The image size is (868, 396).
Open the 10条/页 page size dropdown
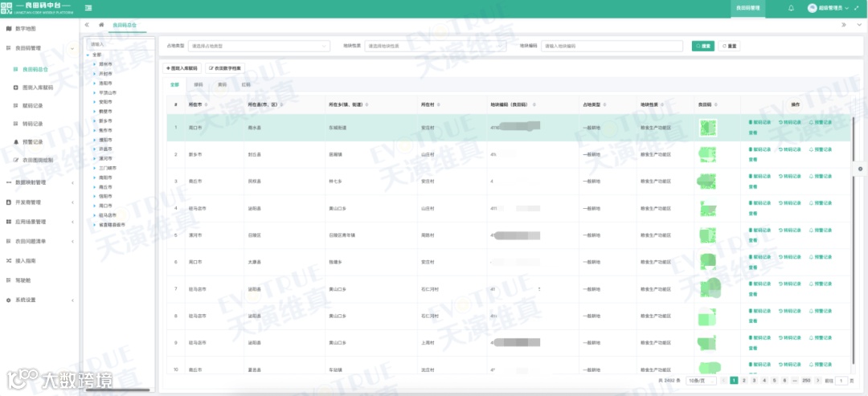tap(700, 381)
